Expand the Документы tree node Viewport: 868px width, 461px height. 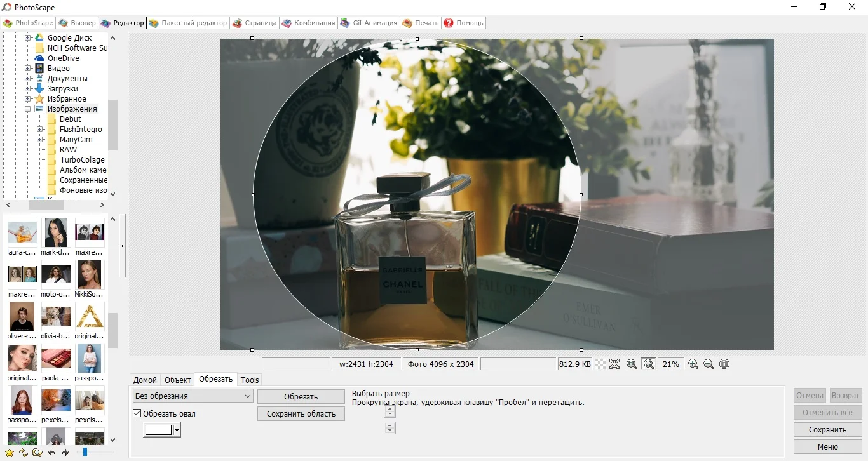pyautogui.click(x=27, y=79)
